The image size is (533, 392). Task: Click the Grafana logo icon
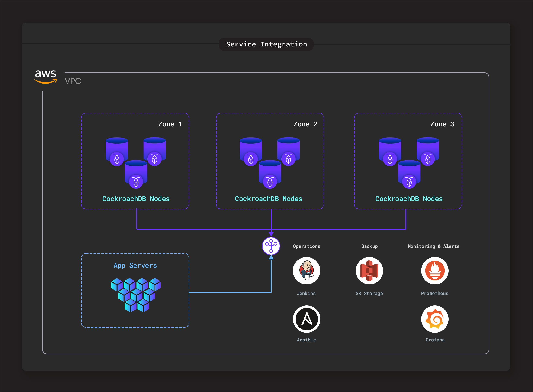click(435, 319)
